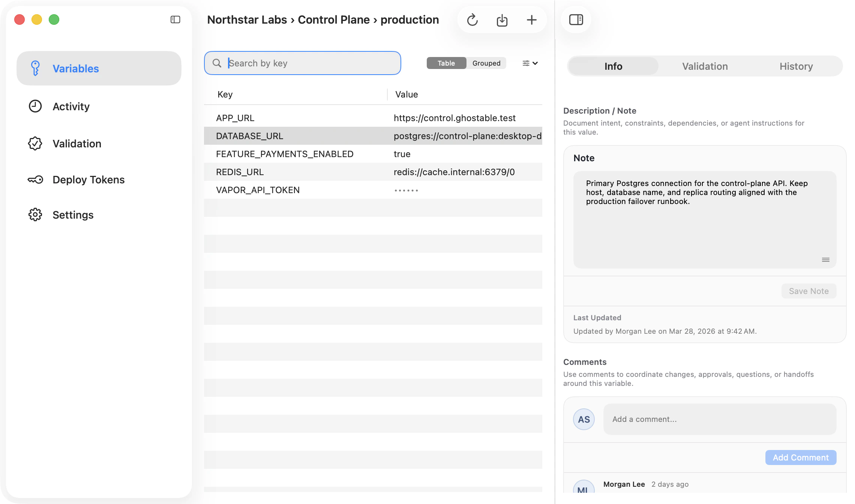
Task: Open the Validation tab in inspector
Action: coord(705,66)
